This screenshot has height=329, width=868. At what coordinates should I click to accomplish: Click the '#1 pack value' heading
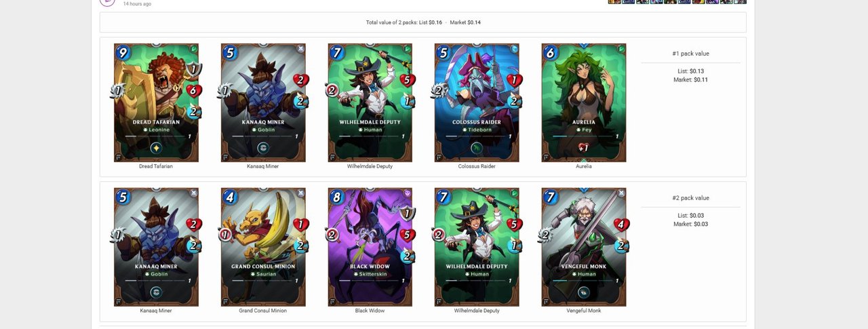pos(690,54)
